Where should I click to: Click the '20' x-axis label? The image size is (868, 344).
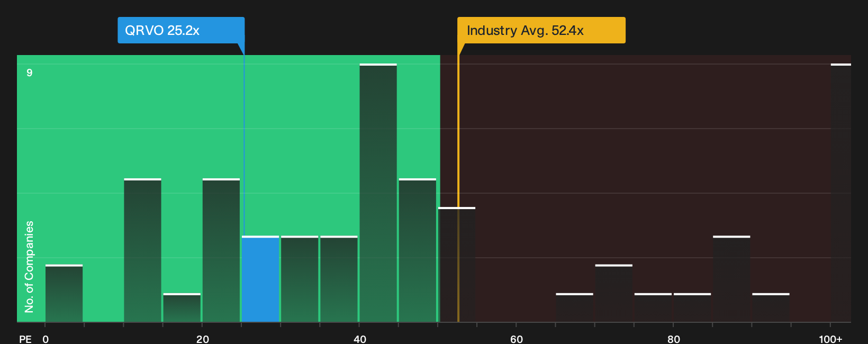pos(203,339)
